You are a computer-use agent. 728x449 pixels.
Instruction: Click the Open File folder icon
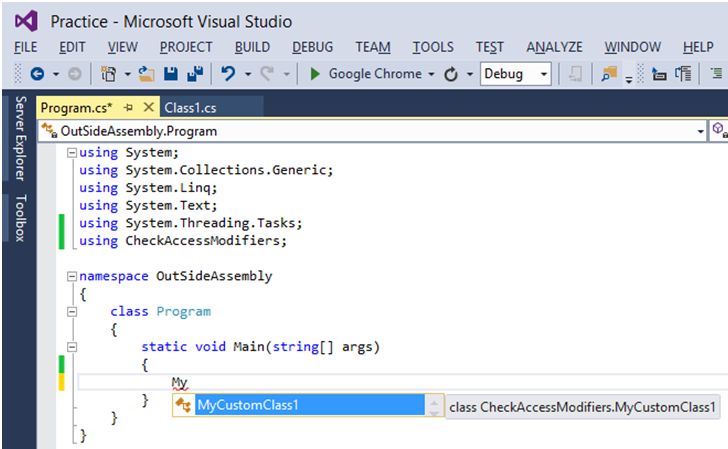(146, 74)
